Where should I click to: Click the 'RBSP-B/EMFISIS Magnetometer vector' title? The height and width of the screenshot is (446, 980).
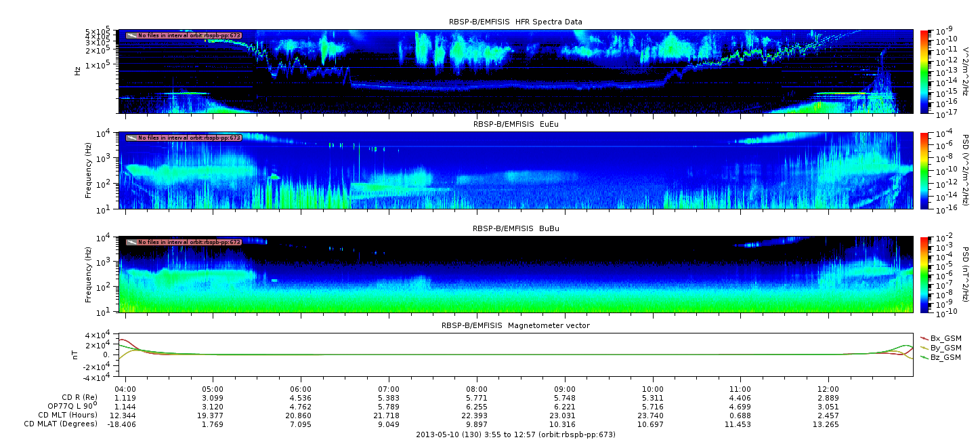[515, 325]
